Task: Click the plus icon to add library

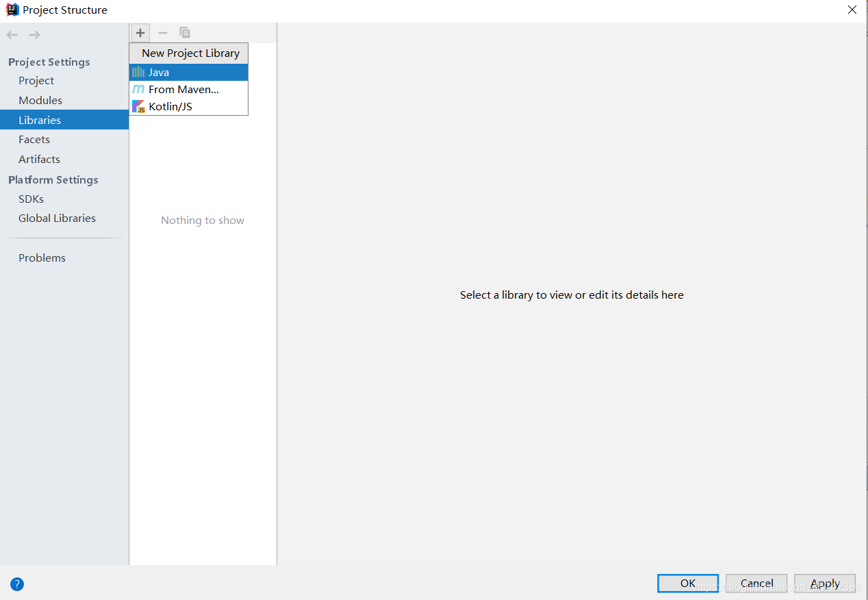Action: click(140, 33)
